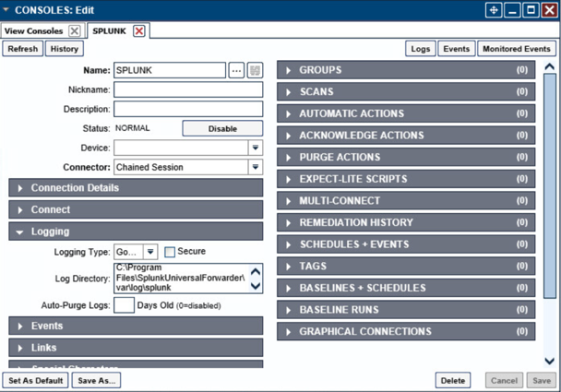Viewport: 561px width, 392px height.
Task: Expand the TAGS panel
Action: tap(406, 267)
